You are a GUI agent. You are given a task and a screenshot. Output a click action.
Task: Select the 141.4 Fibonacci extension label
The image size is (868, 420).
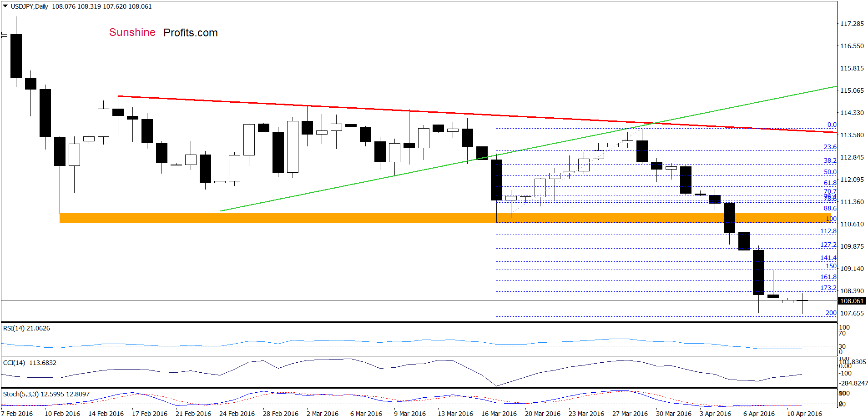(x=828, y=258)
